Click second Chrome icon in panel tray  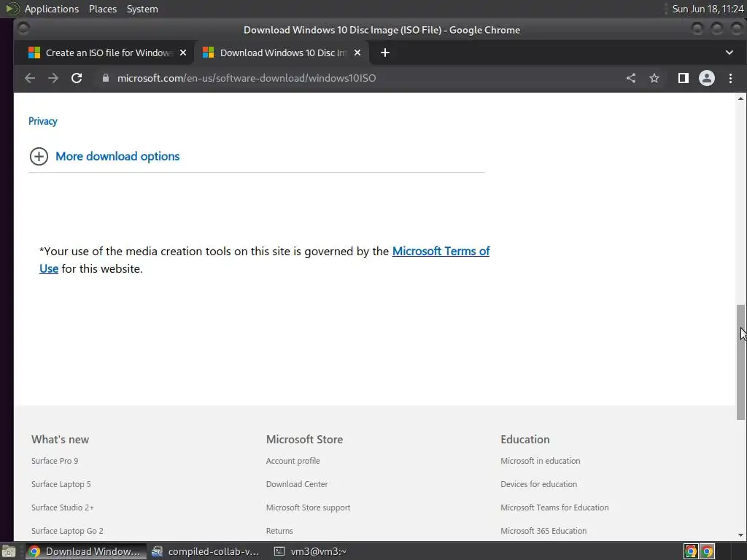click(x=708, y=551)
